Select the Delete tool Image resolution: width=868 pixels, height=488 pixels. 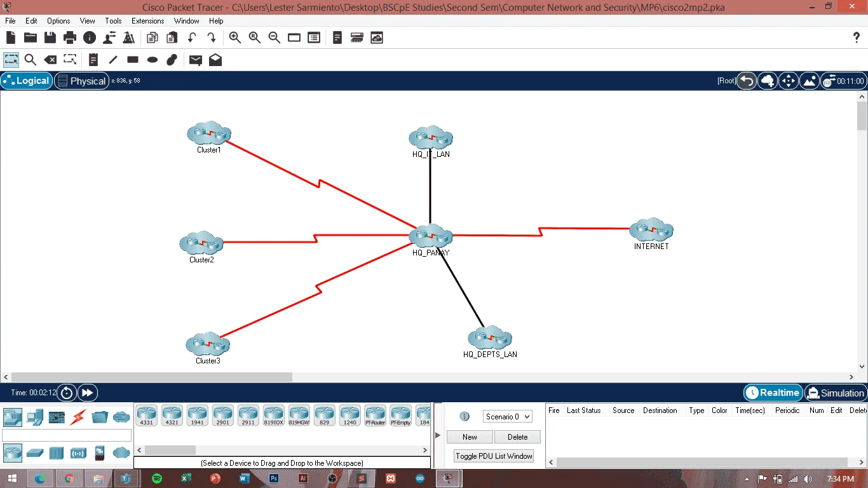pyautogui.click(x=50, y=60)
